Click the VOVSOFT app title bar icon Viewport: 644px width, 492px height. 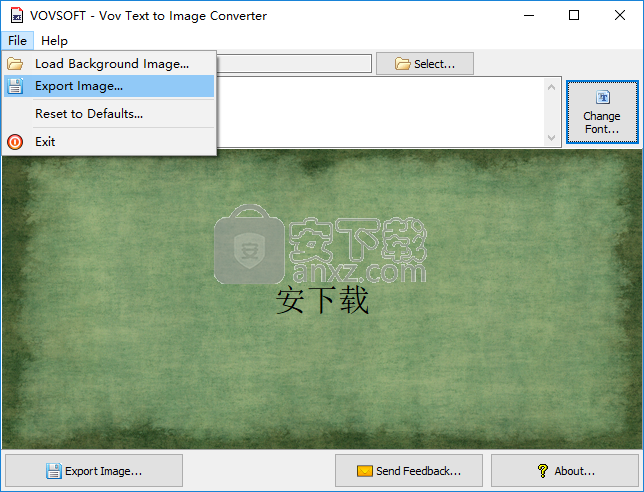(x=17, y=16)
